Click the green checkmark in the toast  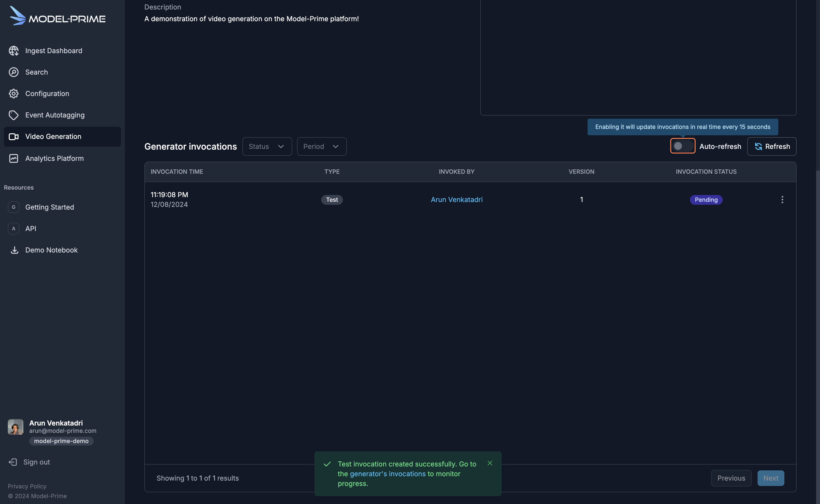327,464
